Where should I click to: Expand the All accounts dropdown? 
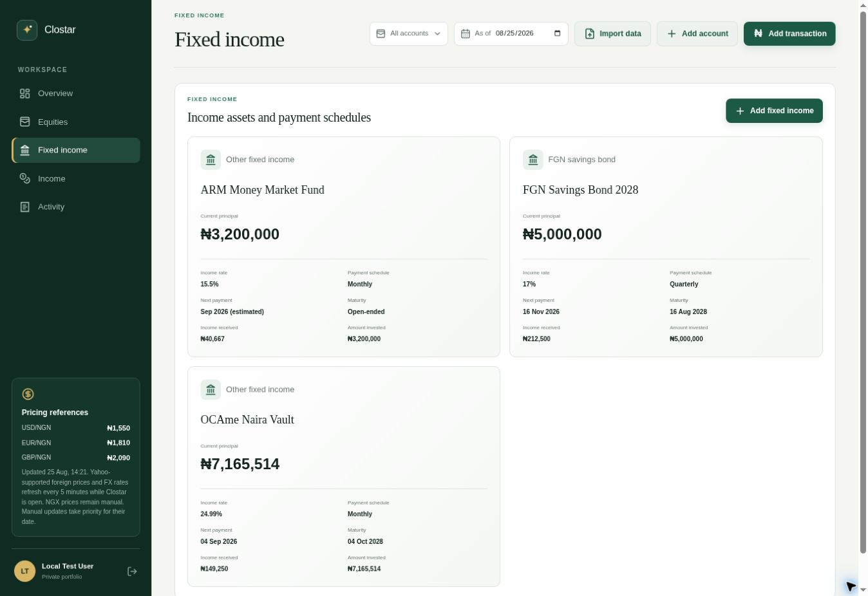[409, 33]
